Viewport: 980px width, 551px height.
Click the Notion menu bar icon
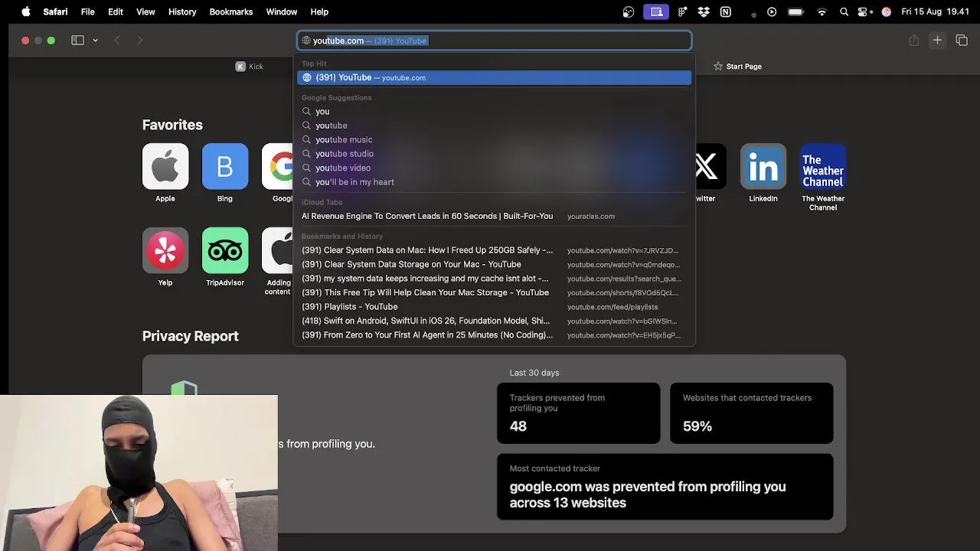pos(726,11)
